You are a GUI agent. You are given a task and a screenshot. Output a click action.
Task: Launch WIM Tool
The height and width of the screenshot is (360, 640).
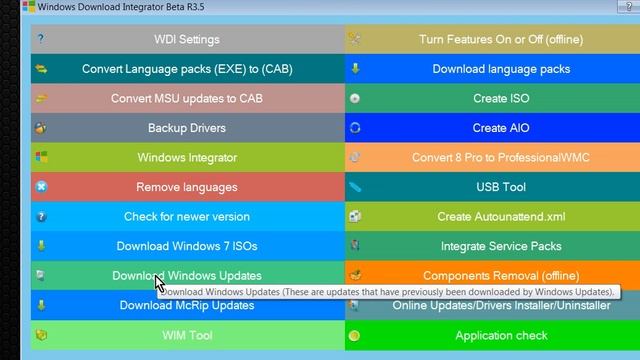pos(188,335)
